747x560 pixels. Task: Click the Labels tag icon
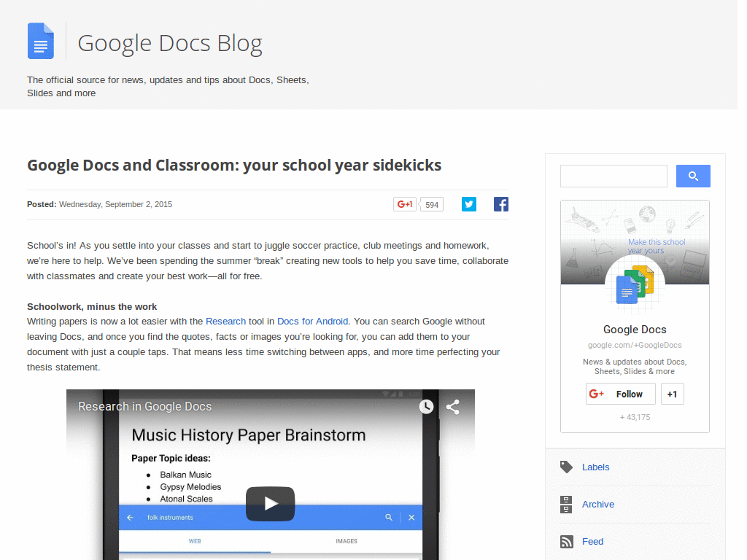click(566, 467)
